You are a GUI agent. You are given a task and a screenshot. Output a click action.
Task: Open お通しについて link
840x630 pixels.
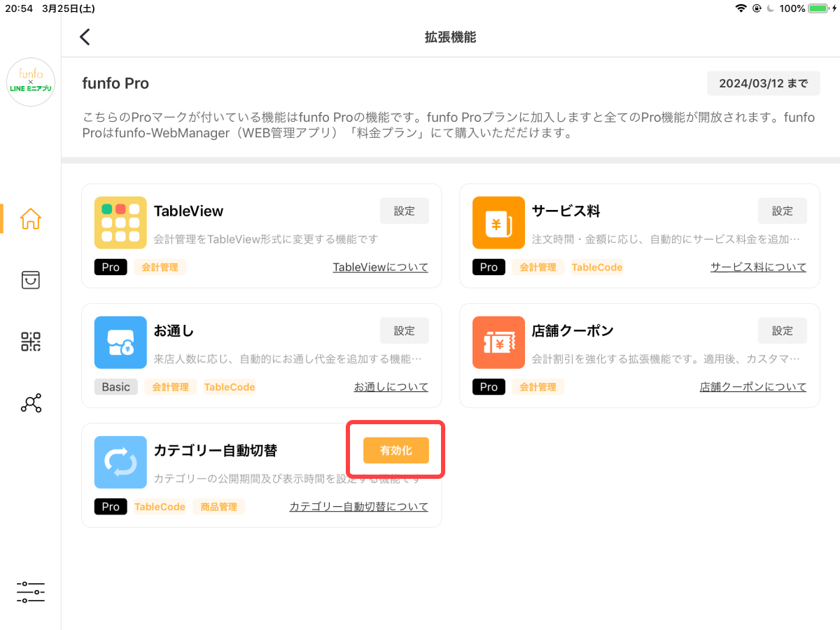tap(391, 387)
